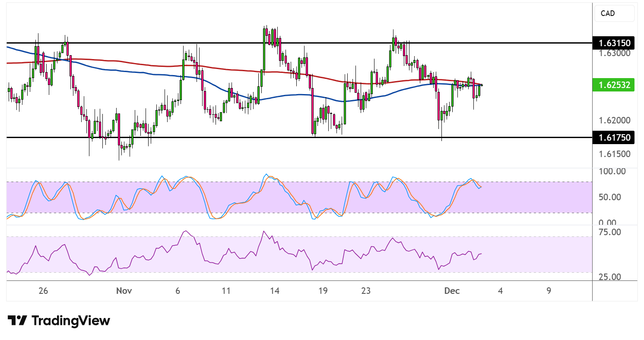Click the upper horizontal resistance line
644x340 pixels.
(299, 43)
